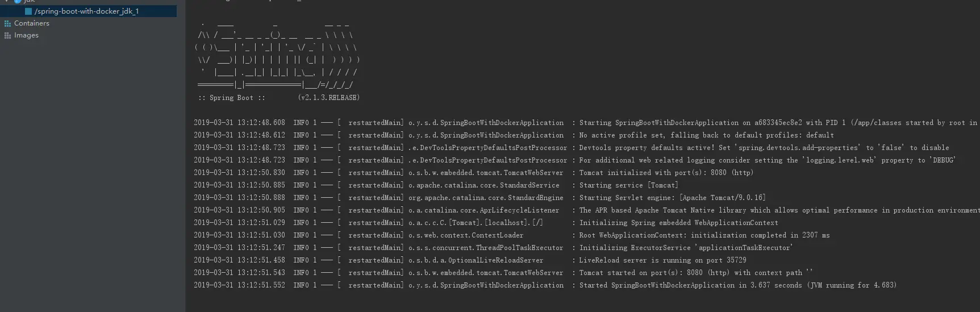Click the container icon beside /spring-boot-with-docker_jdk_1
Screen dimensions: 980x312
click(28, 11)
